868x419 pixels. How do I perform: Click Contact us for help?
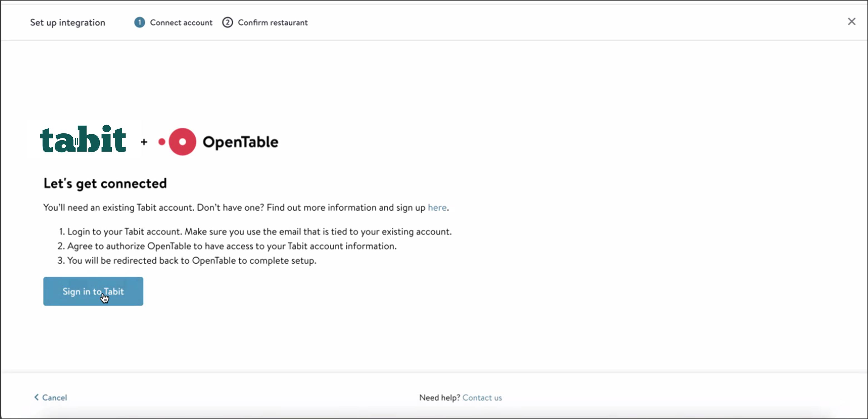pos(482,398)
